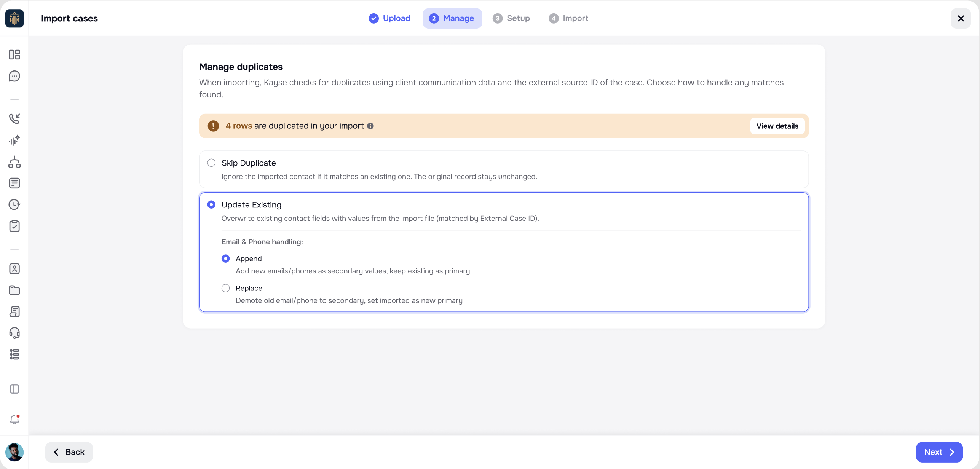980x469 pixels.
Task: Open the chat messages sidebar icon
Action: coord(14,76)
